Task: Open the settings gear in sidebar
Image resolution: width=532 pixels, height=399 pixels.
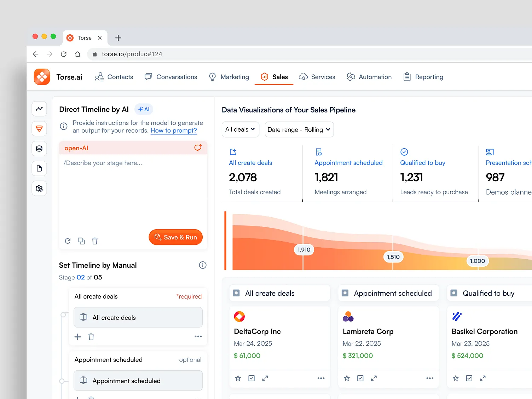Action: pyautogui.click(x=39, y=188)
